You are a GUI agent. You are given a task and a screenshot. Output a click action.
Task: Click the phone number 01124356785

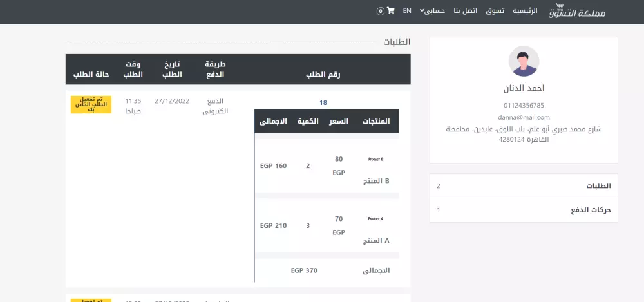coord(524,106)
